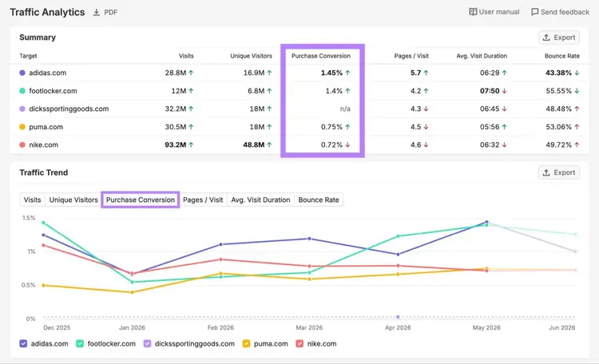This screenshot has height=364, width=599.
Task: Click the red dot beside nike.com row
Action: (x=22, y=144)
